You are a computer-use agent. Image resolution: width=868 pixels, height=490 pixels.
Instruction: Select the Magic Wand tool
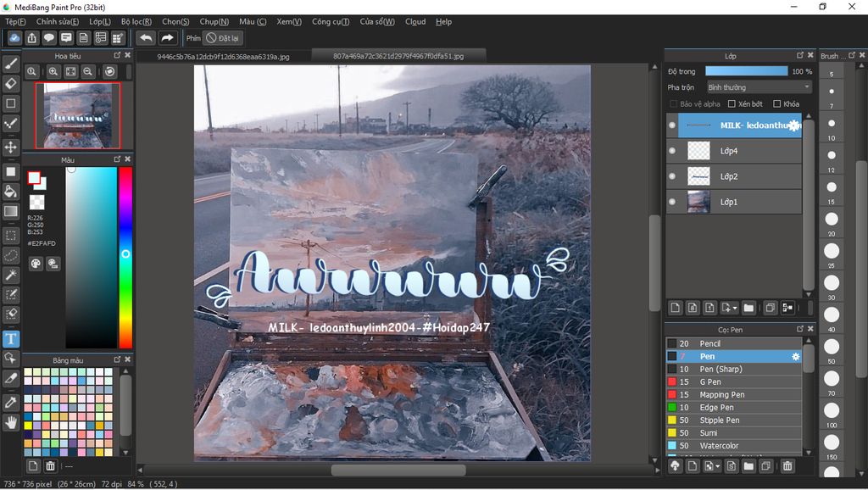[10, 275]
